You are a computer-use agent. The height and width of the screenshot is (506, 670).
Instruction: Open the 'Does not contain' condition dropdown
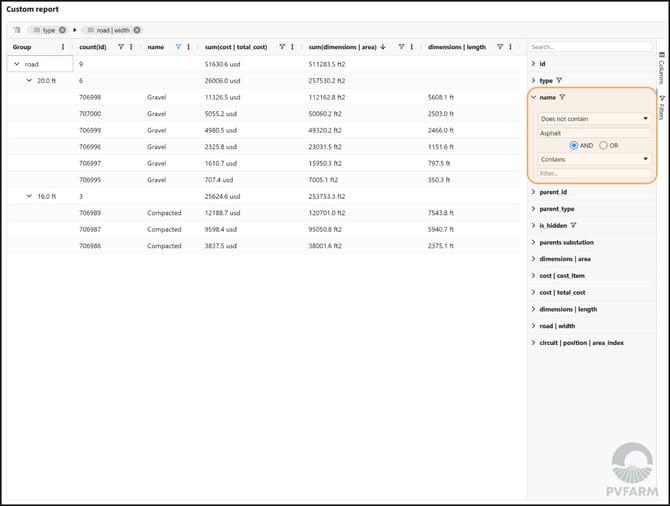pyautogui.click(x=594, y=118)
